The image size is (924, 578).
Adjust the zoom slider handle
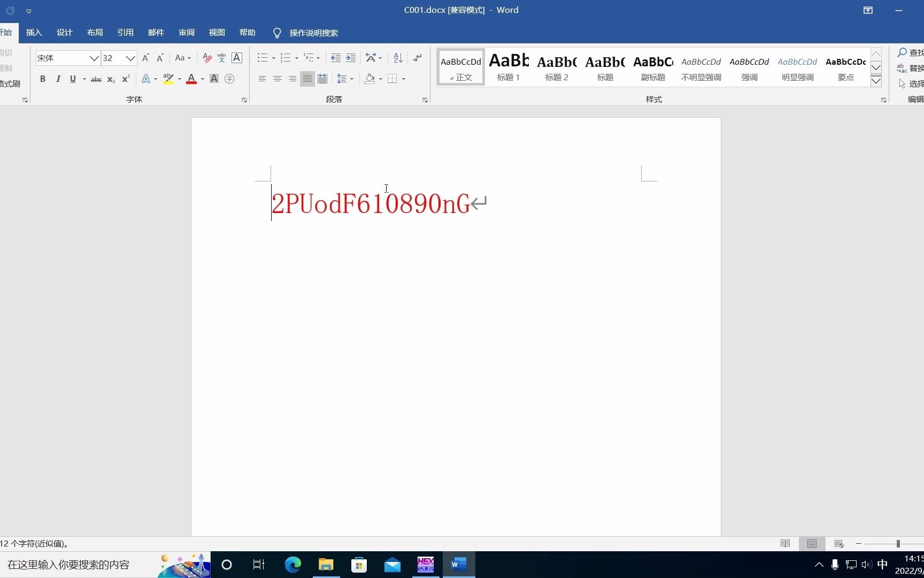click(898, 544)
